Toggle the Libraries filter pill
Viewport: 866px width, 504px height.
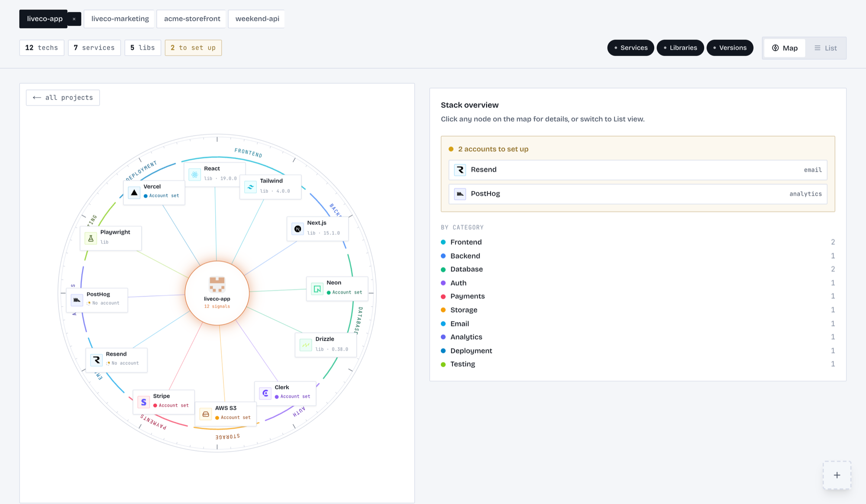point(680,48)
